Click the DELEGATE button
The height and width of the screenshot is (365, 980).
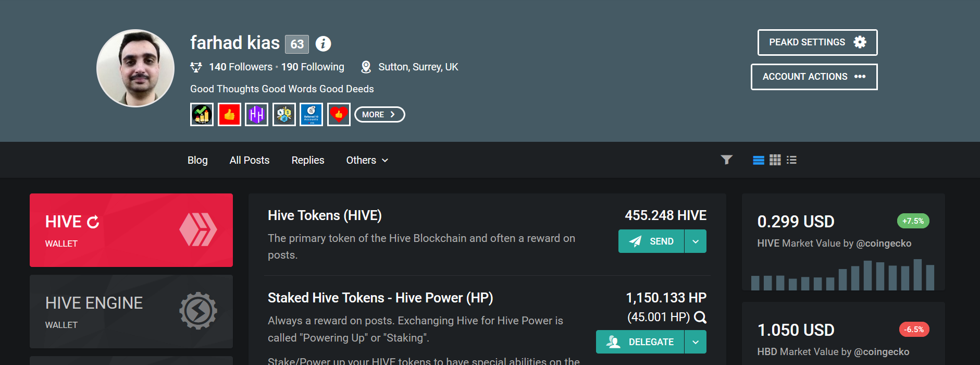pos(640,342)
